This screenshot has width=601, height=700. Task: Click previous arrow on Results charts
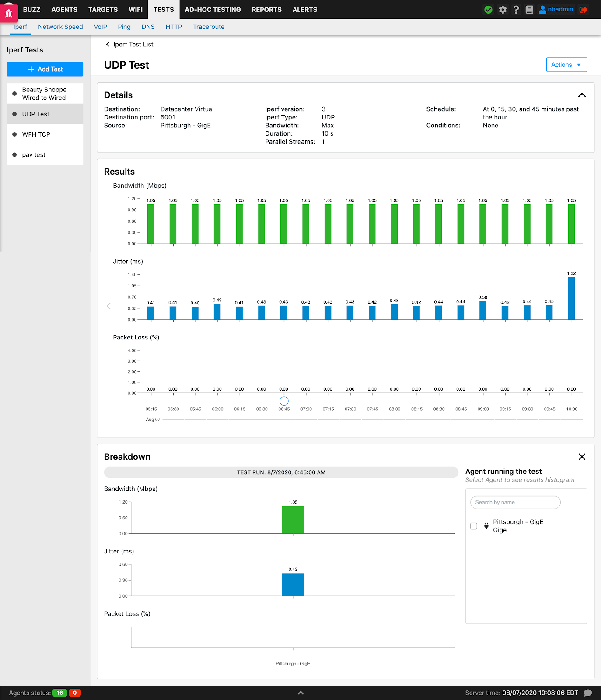[108, 306]
